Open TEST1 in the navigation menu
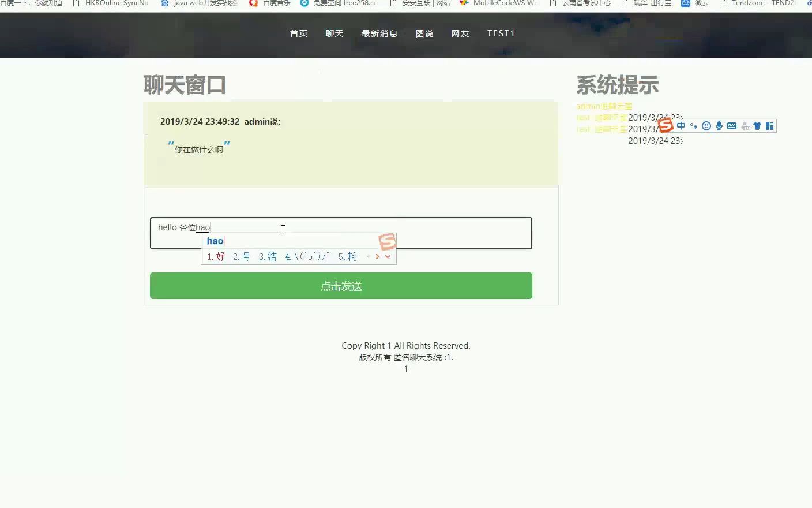The width and height of the screenshot is (812, 508). pos(501,33)
